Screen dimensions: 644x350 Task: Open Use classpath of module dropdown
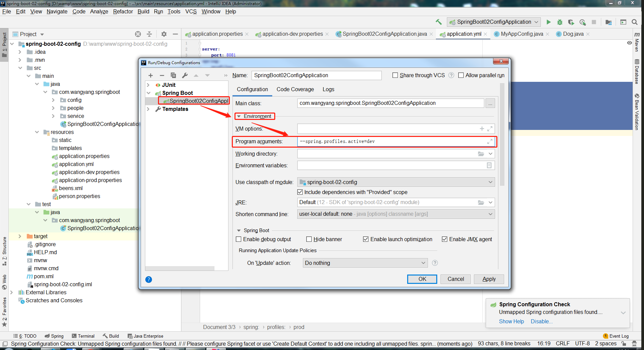[396, 182]
